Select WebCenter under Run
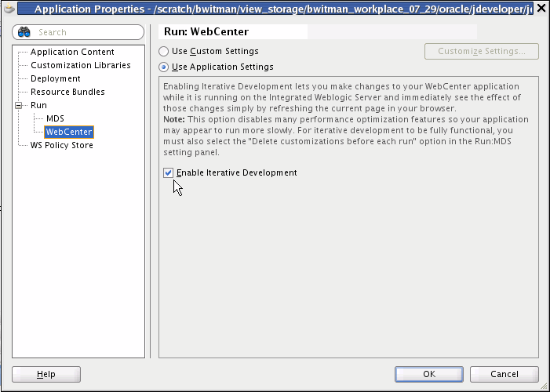550x392 pixels. [x=69, y=132]
